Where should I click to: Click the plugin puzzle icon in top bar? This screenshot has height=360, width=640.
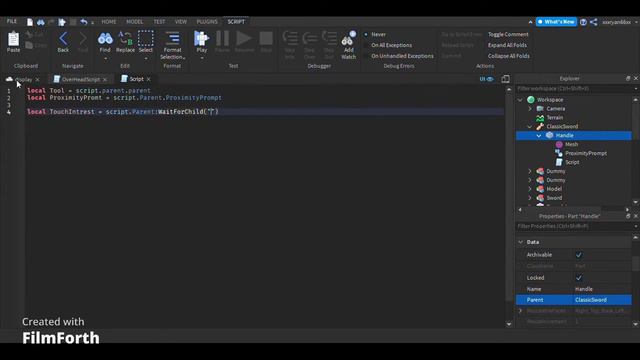(62, 22)
